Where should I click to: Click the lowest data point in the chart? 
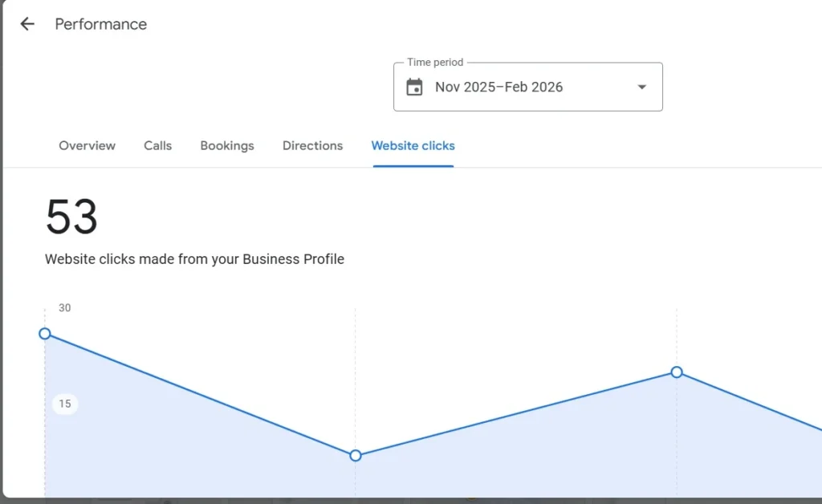tap(355, 455)
